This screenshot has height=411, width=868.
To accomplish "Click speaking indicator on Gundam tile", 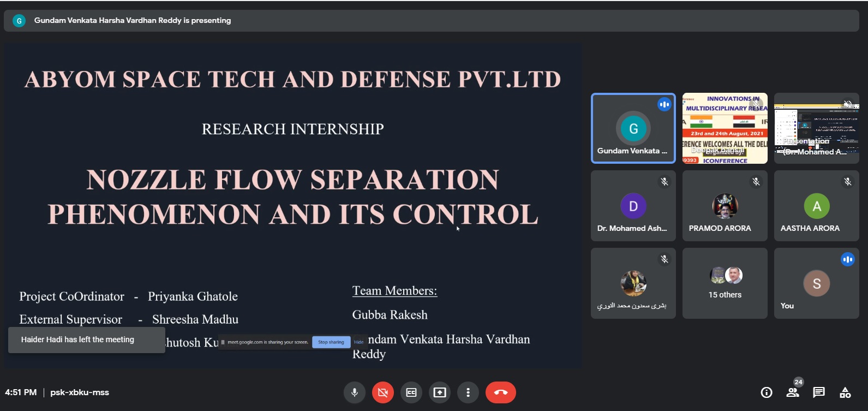I will point(664,104).
